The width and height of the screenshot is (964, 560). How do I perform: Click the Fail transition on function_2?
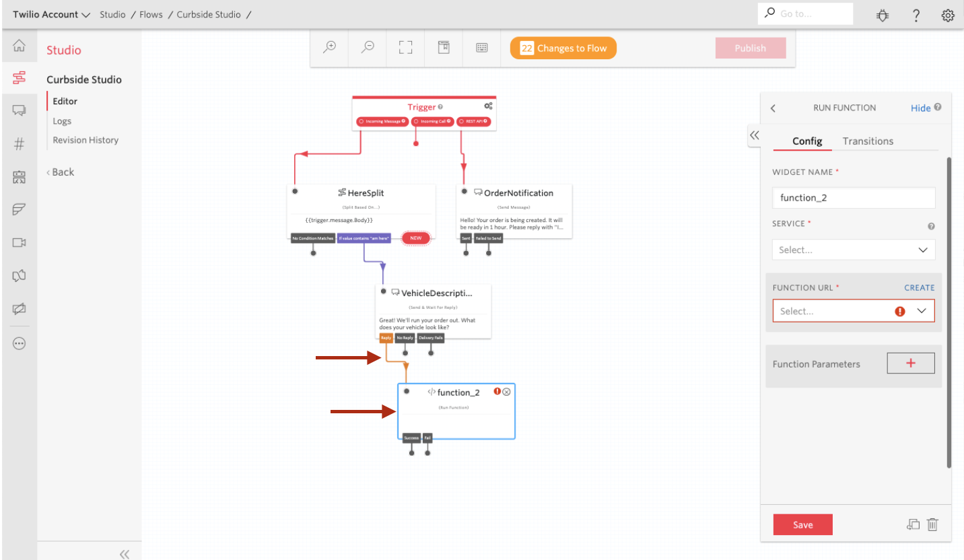click(x=427, y=438)
